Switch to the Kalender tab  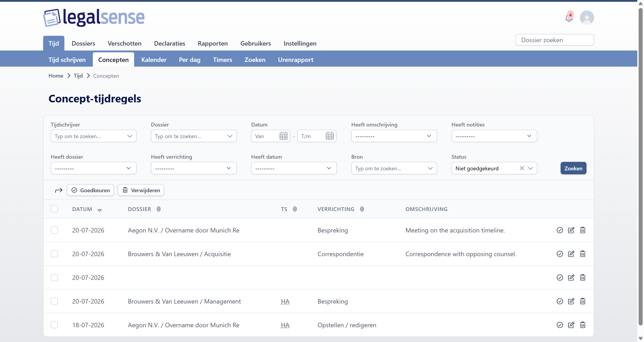point(153,59)
